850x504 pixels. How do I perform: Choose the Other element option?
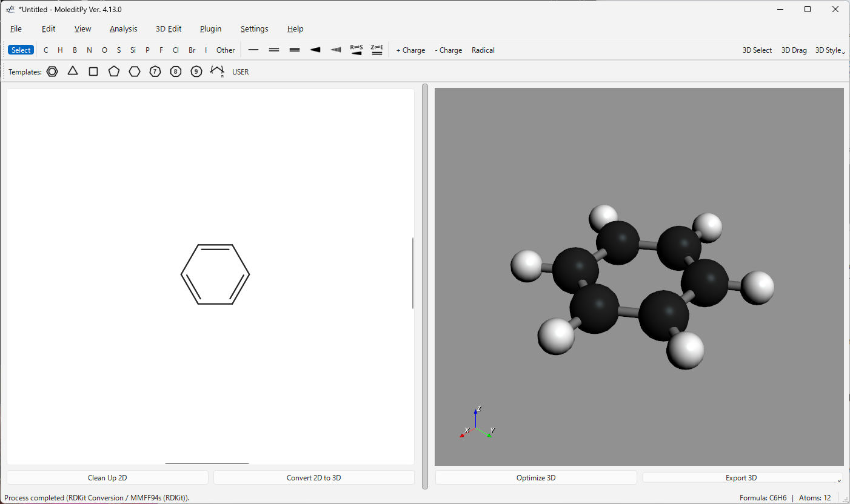point(226,50)
